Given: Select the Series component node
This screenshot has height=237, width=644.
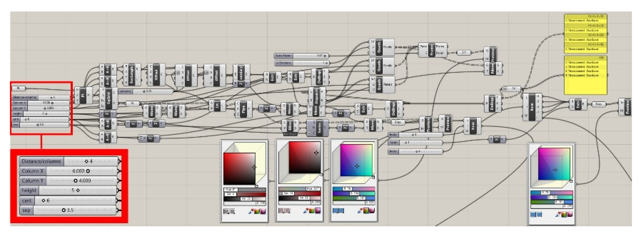Looking at the screenshot, I should coord(319,128).
